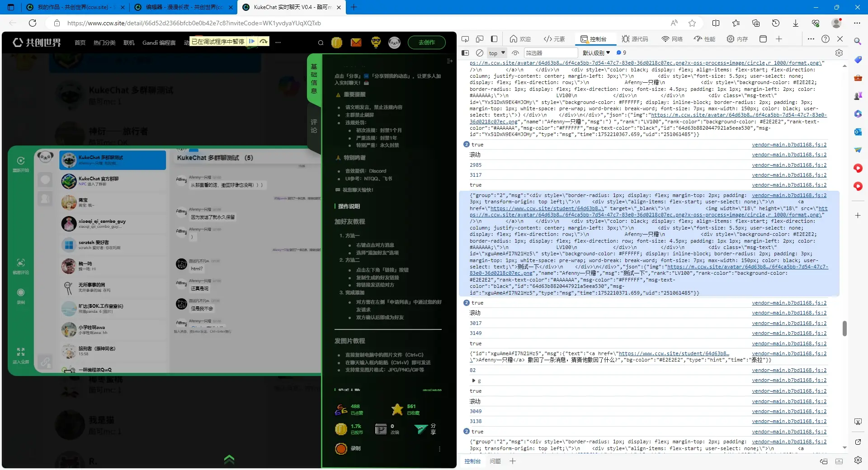Screen dimensions: 868x470
Task: Open the 网络 network tab
Action: pyautogui.click(x=672, y=39)
